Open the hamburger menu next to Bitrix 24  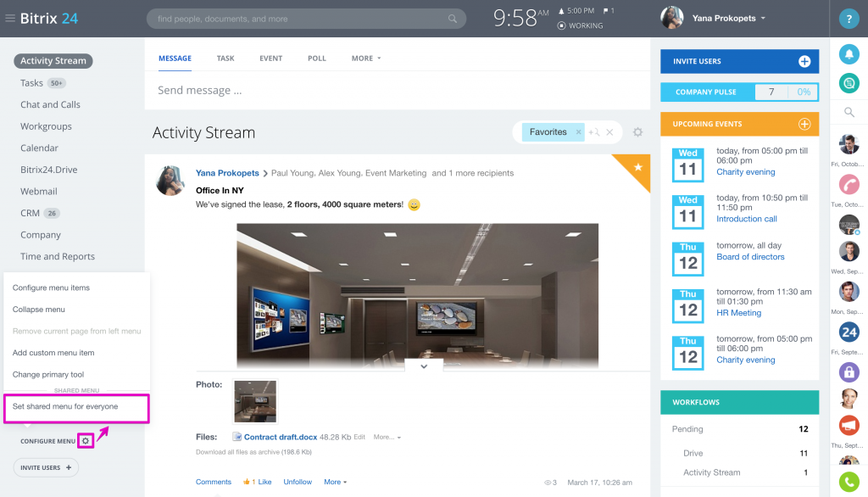(x=10, y=19)
